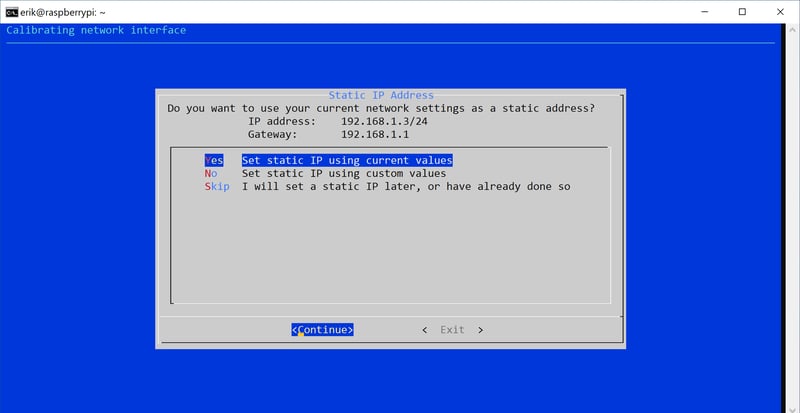Screen dimensions: 800x413
Task: Click 'Set static IP using current values' text
Action: (347, 160)
